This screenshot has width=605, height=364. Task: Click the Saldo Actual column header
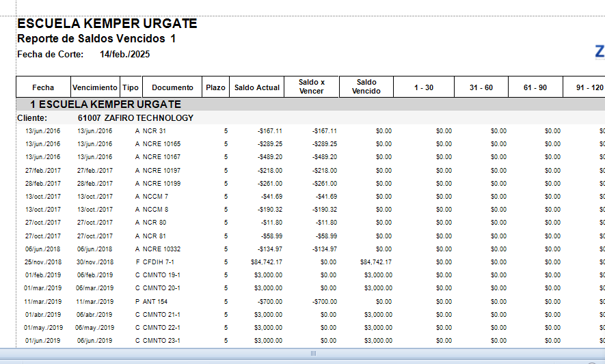click(257, 87)
